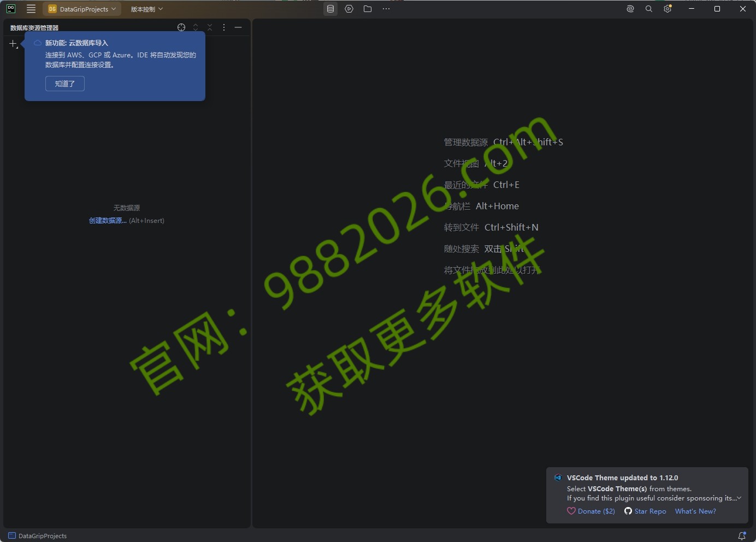
Task: Open database panel options kebab menu
Action: point(224,27)
